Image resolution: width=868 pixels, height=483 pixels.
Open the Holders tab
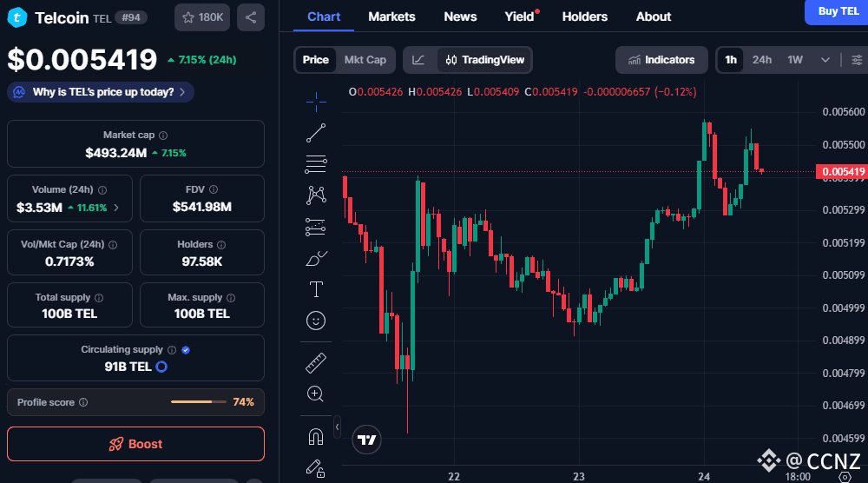click(x=584, y=17)
